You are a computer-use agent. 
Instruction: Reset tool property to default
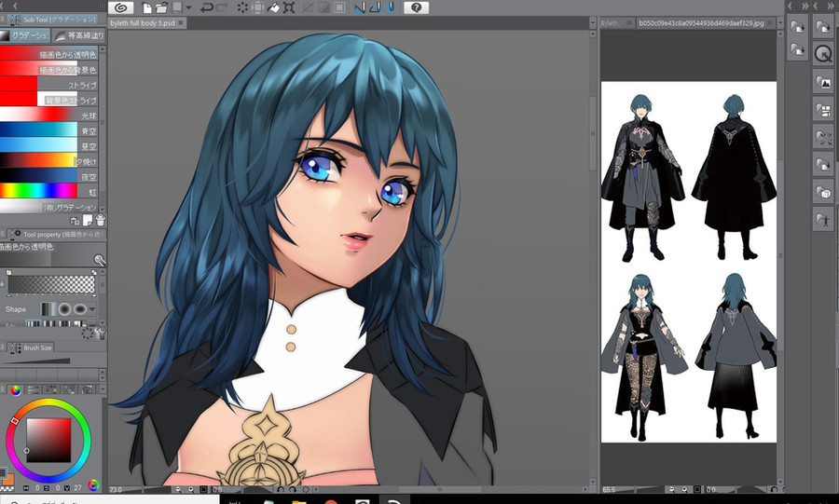(x=88, y=334)
